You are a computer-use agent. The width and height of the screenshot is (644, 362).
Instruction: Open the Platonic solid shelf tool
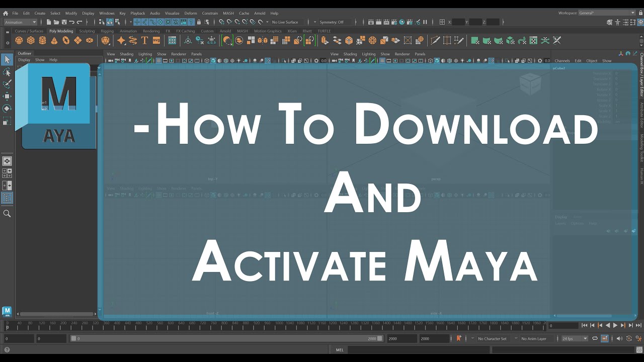tap(106, 41)
